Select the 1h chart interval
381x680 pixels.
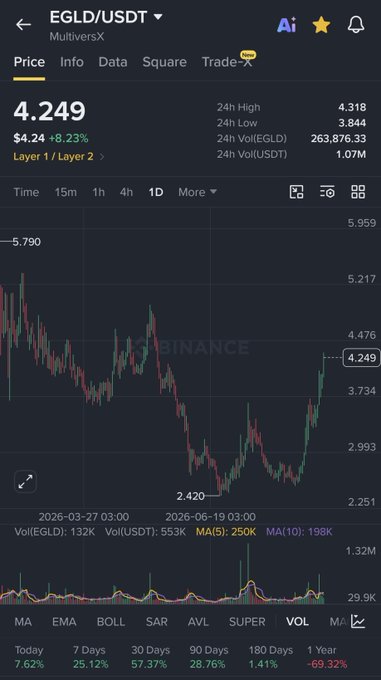(x=98, y=192)
